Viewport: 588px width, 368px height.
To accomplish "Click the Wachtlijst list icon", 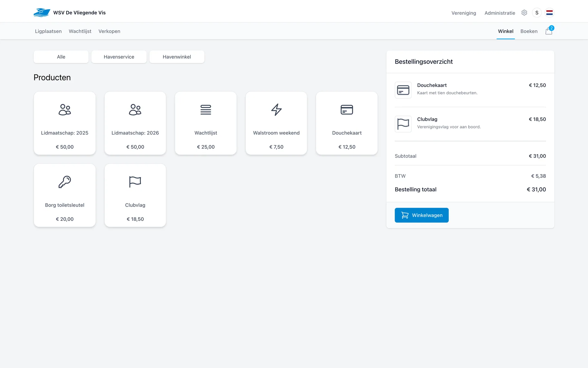I will [x=206, y=109].
